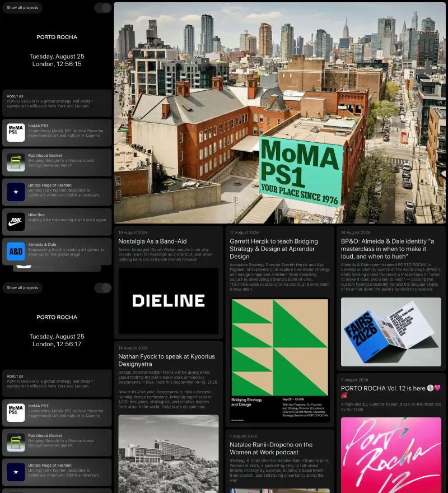Click the MoMA PS1 logo icon beside 12:56:15 clock

16,132
